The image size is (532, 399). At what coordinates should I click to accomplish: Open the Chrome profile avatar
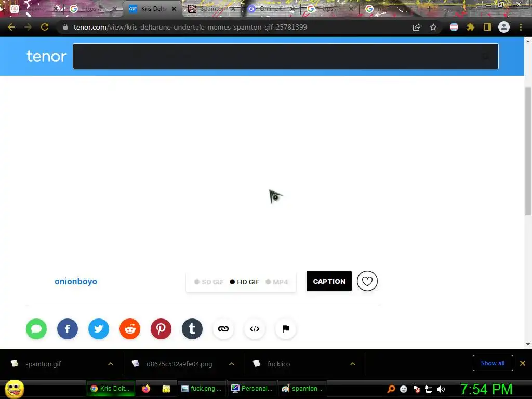[504, 27]
